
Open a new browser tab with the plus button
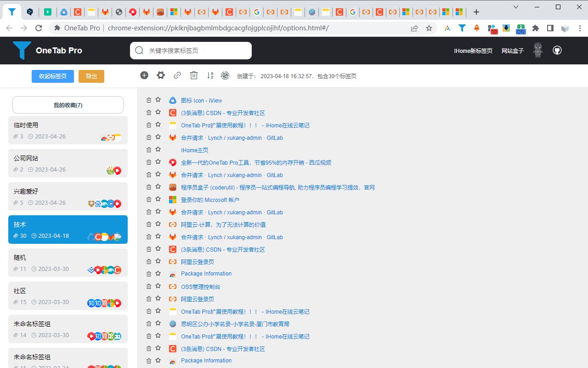476,12
